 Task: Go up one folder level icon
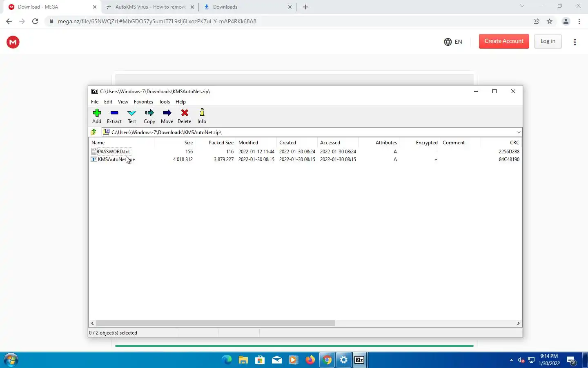pyautogui.click(x=94, y=132)
